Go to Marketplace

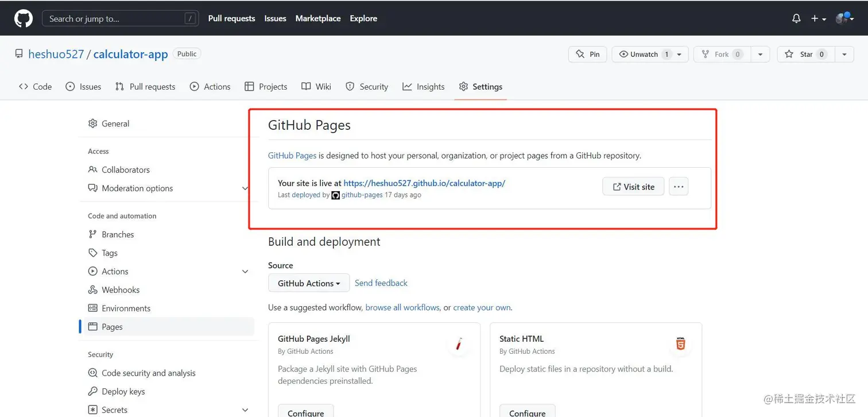(x=318, y=18)
